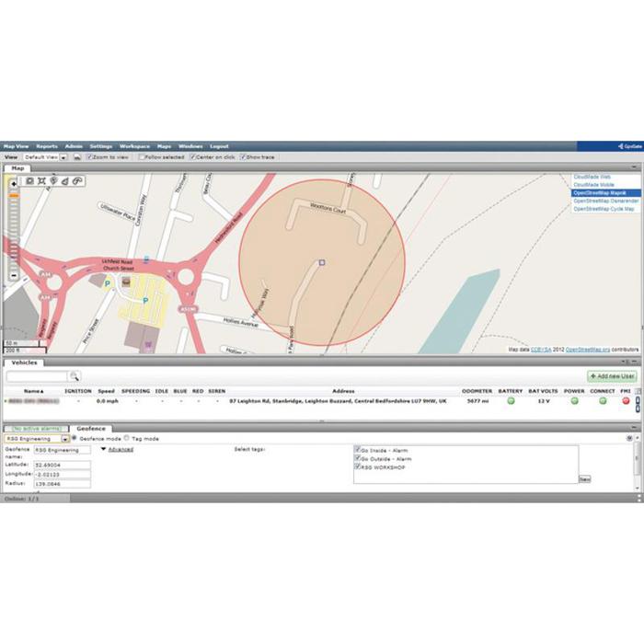644x644 pixels.
Task: Click the map zoom level slider bar
Action: pyautogui.click(x=14, y=230)
